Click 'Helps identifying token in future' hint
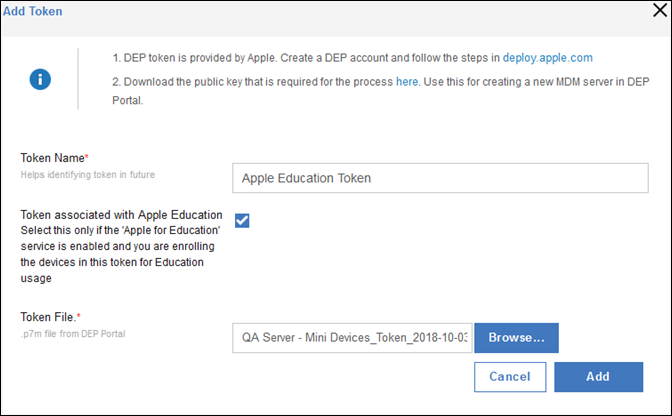 88,175
